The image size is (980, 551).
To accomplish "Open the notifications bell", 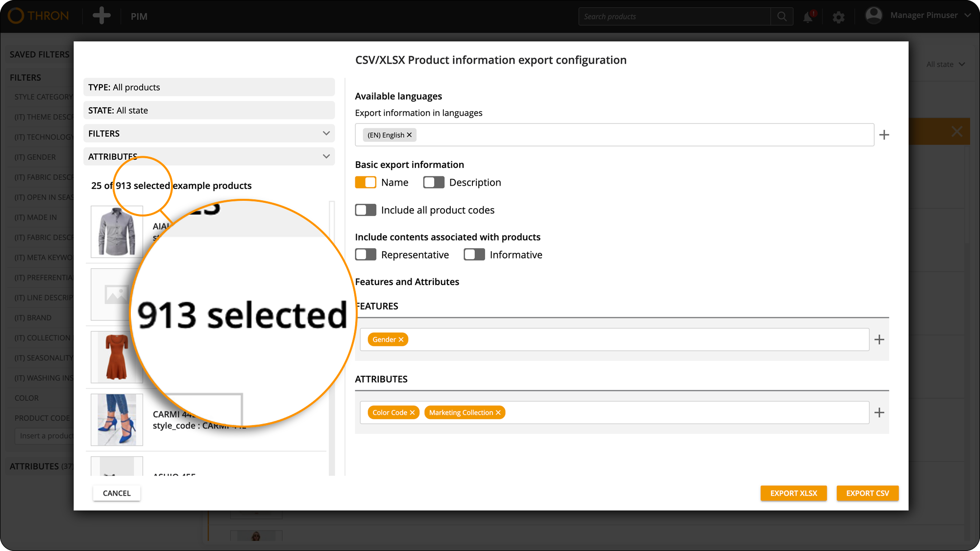I will (x=808, y=17).
